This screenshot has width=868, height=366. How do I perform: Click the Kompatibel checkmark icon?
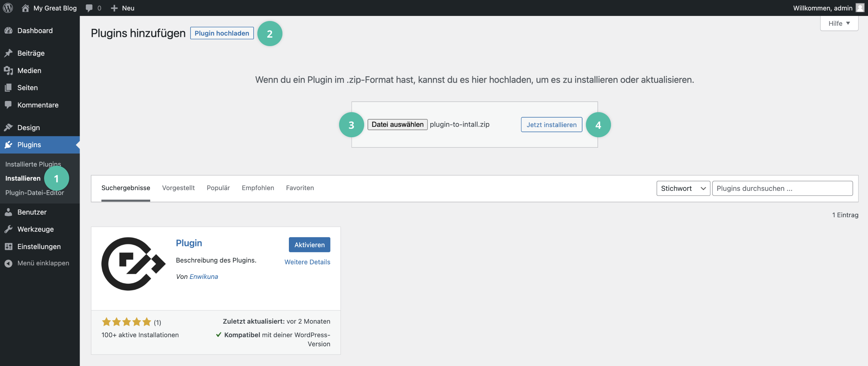point(219,335)
